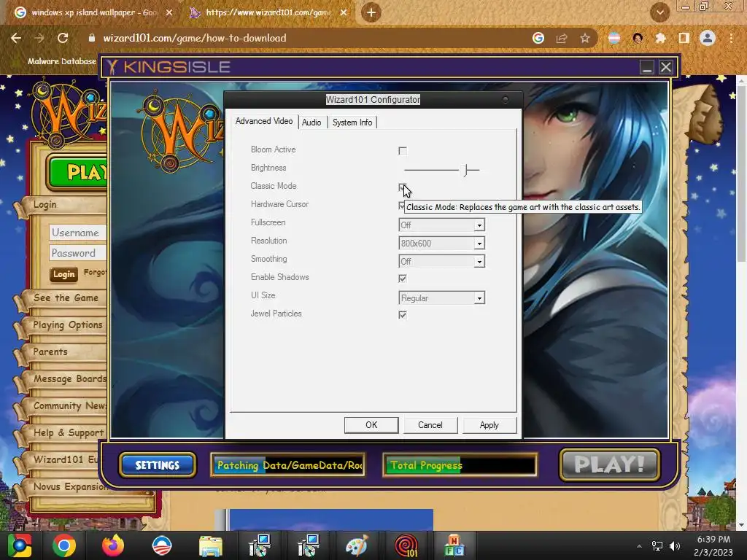Click the launcher SETTINGS button

158,464
